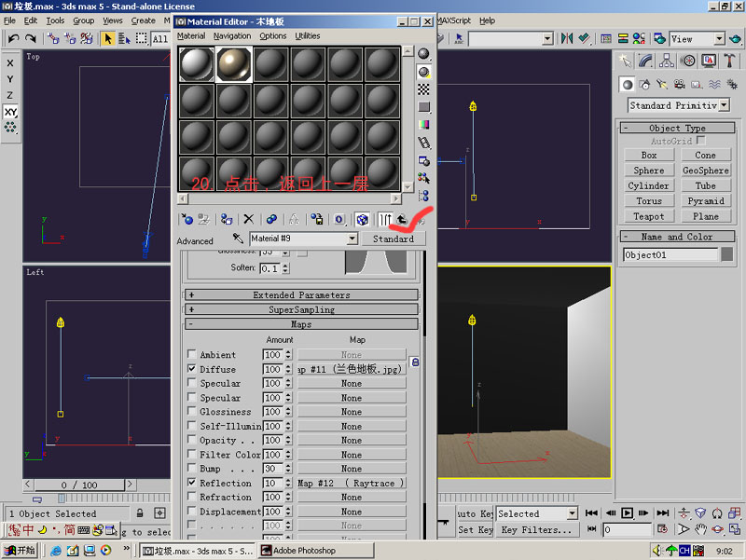746x560 pixels.
Task: Collapse Name and Color rollout
Action: tap(677, 237)
